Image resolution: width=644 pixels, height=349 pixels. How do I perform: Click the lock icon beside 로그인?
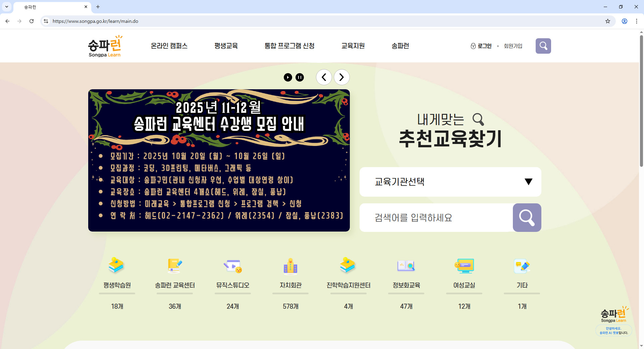[x=473, y=46]
